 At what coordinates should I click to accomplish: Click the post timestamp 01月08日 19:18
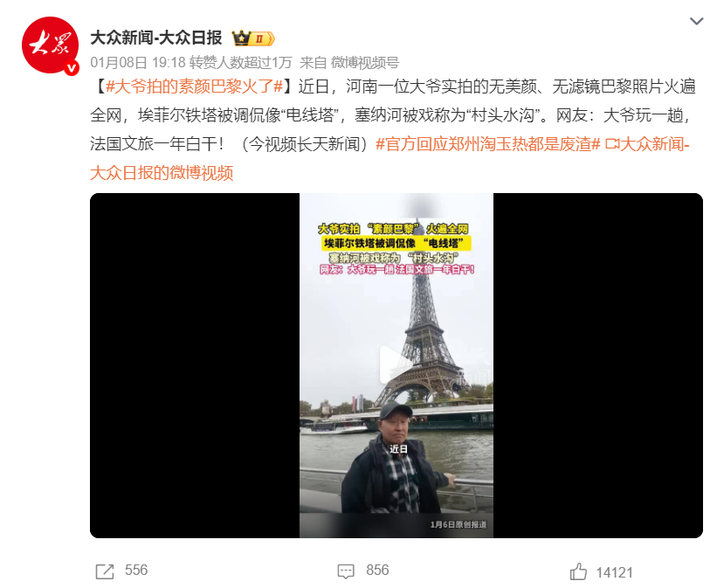coord(138,62)
